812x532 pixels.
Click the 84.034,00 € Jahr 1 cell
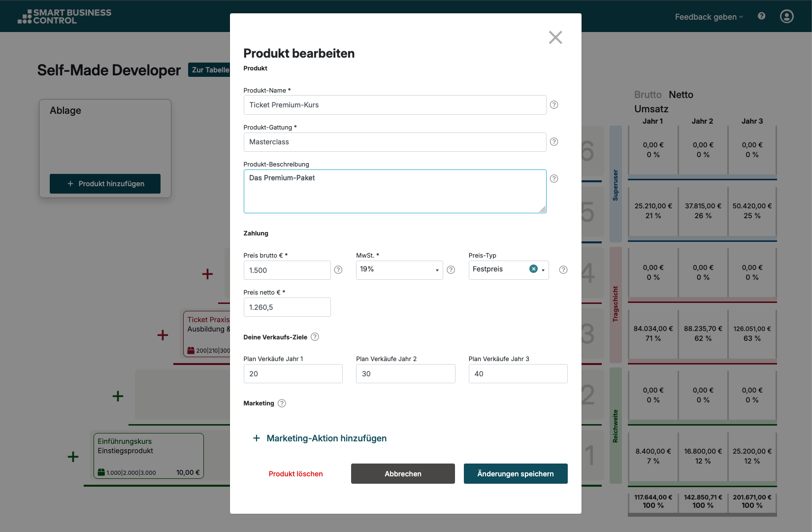[653, 333]
